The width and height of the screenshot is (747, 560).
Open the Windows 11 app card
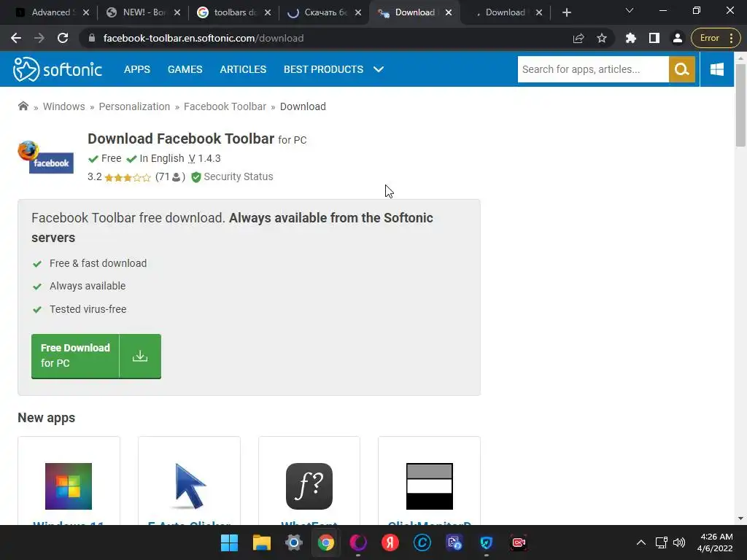[x=69, y=481]
